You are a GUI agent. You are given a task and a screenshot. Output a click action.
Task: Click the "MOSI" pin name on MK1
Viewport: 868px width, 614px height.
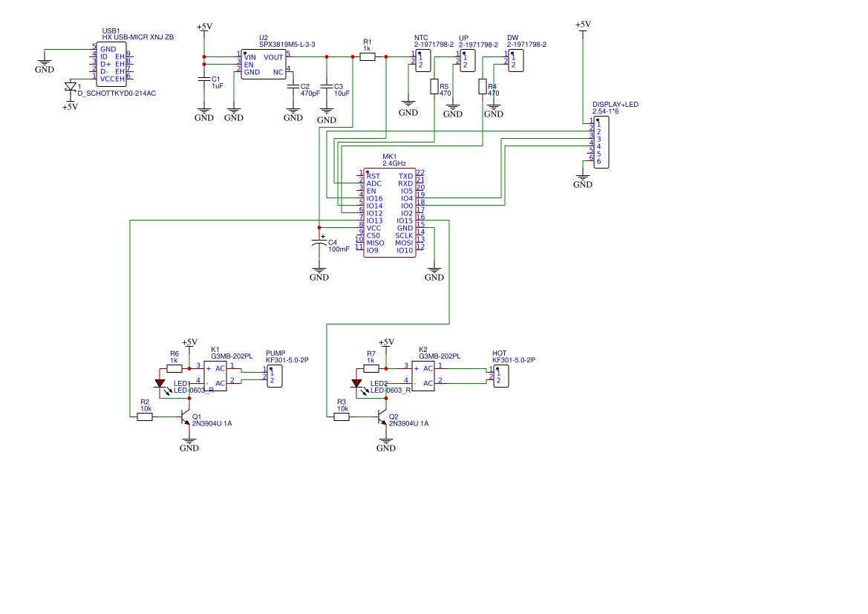404,243
